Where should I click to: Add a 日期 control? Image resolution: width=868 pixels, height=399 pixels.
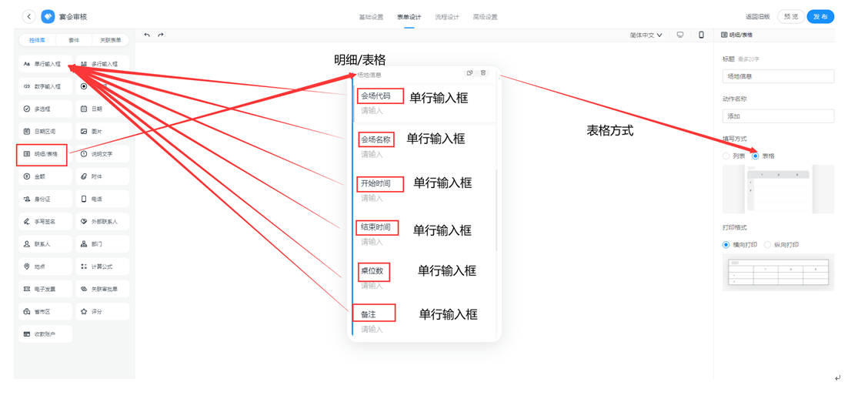coord(102,109)
